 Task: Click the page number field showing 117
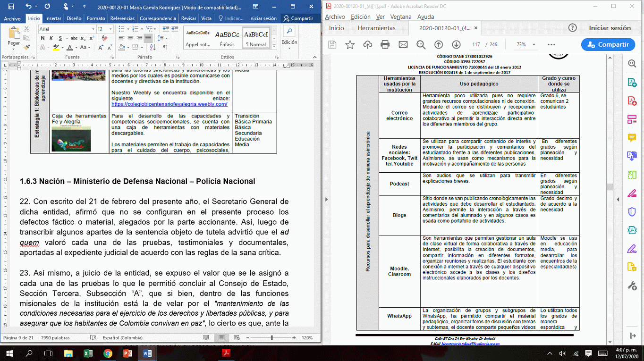coord(475,44)
